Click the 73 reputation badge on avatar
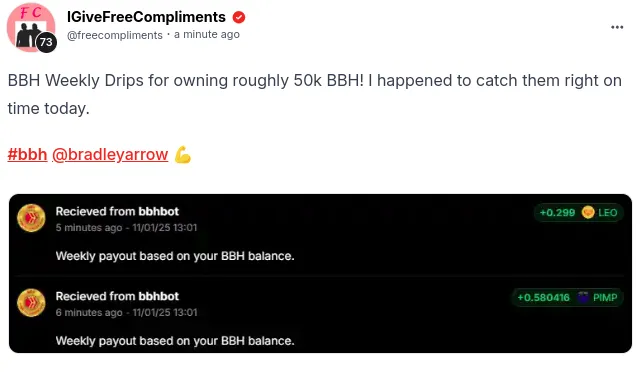Screen dimensions: 640x381 click(46, 42)
